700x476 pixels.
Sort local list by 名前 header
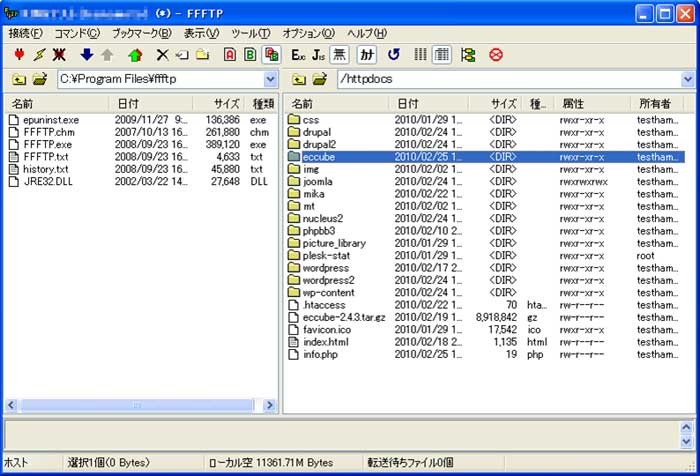(x=56, y=104)
